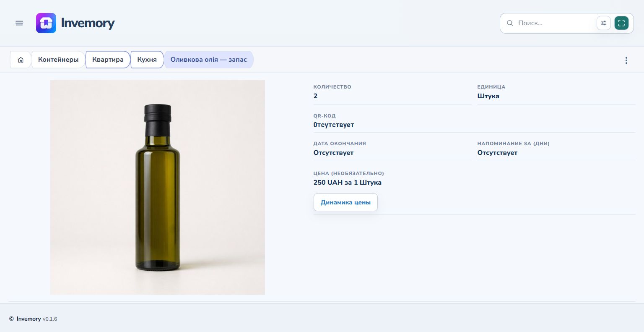Open the three-dot item options menu

coord(626,60)
